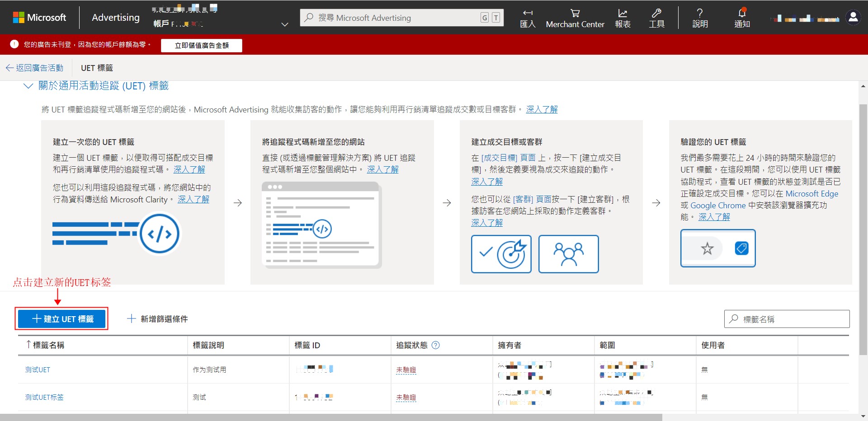Click the horizontal scrollbar at bottom
The height and width of the screenshot is (421, 868).
point(331,417)
